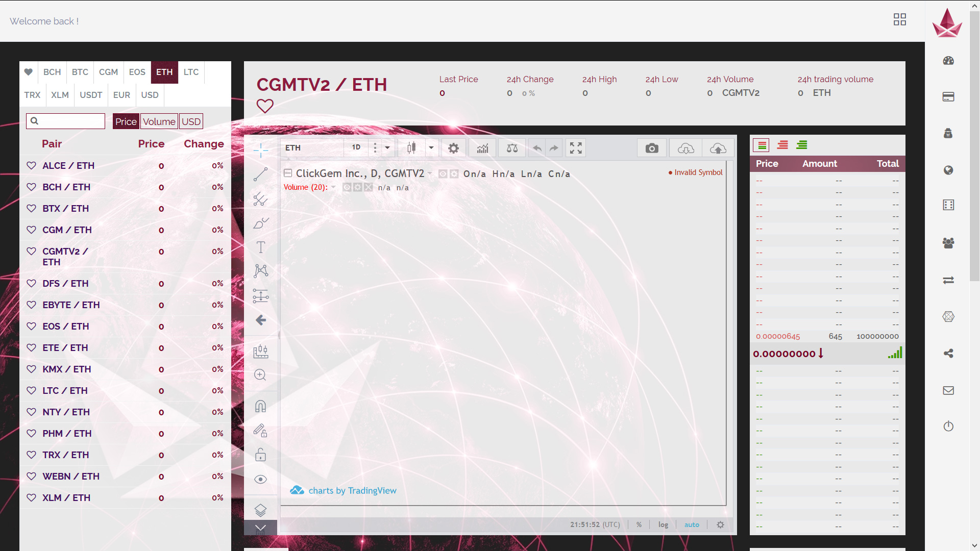Collapse the ClickGem chart legend
980x551 pixels.
click(x=288, y=173)
